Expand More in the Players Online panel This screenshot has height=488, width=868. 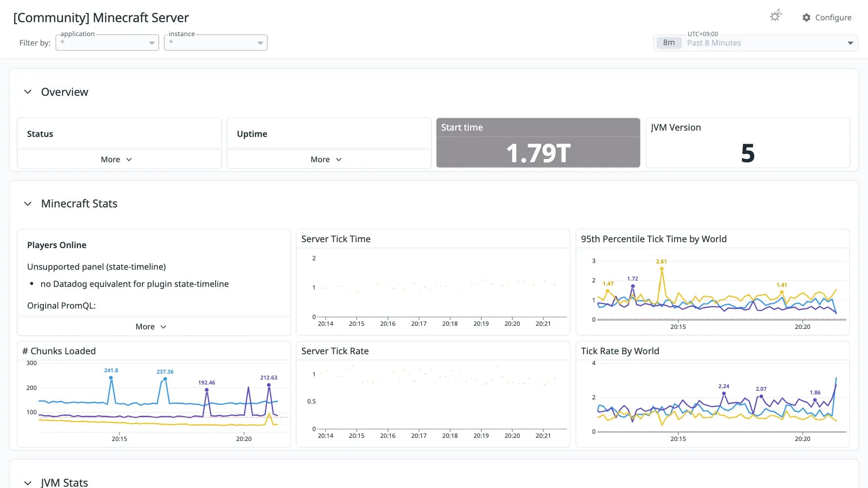(151, 327)
